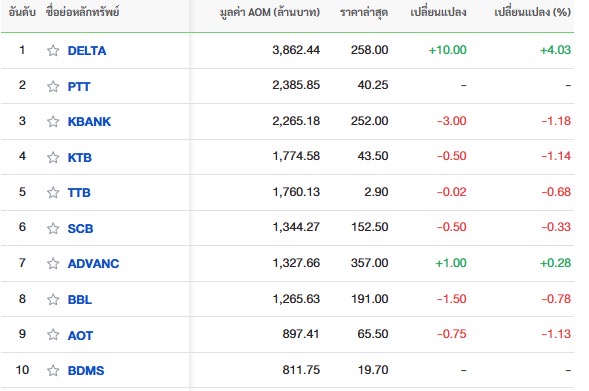Click the star icon beside SCB
589x391 pixels.
coord(53,228)
